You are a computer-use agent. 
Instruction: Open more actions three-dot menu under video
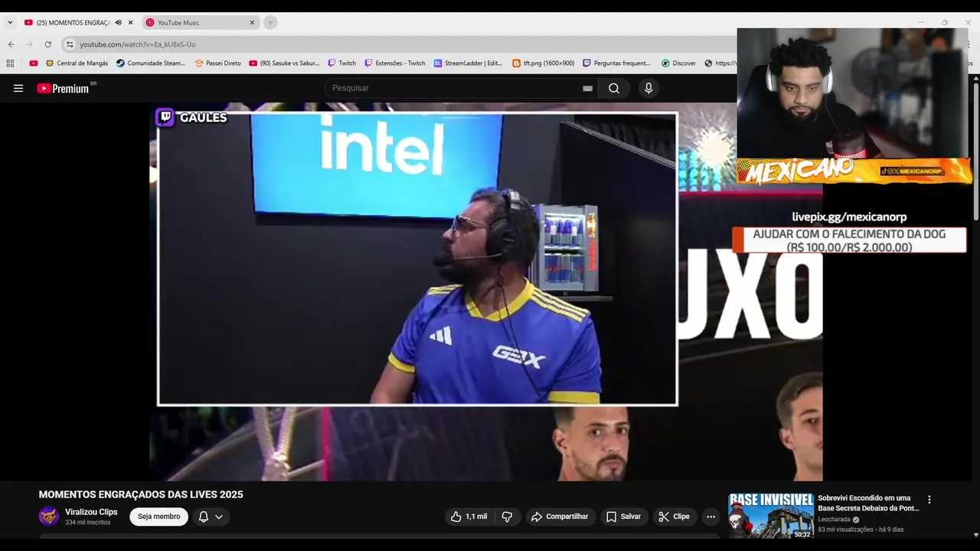[710, 517]
